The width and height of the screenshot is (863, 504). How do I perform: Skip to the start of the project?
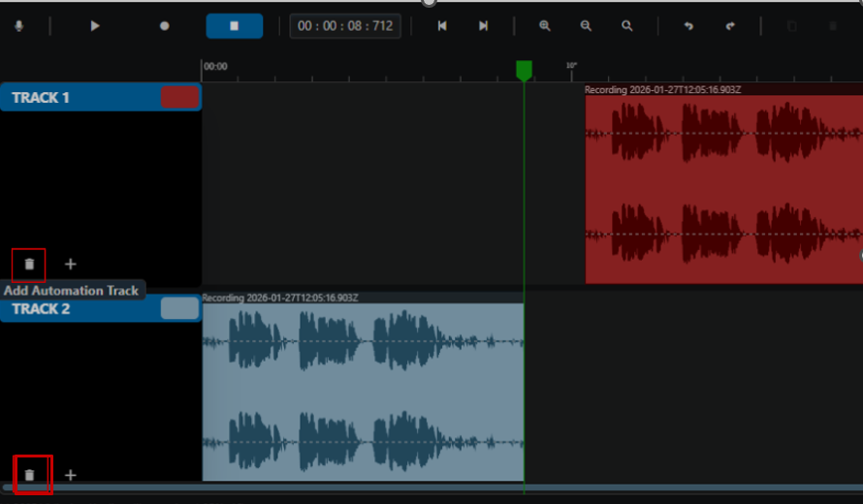[442, 26]
